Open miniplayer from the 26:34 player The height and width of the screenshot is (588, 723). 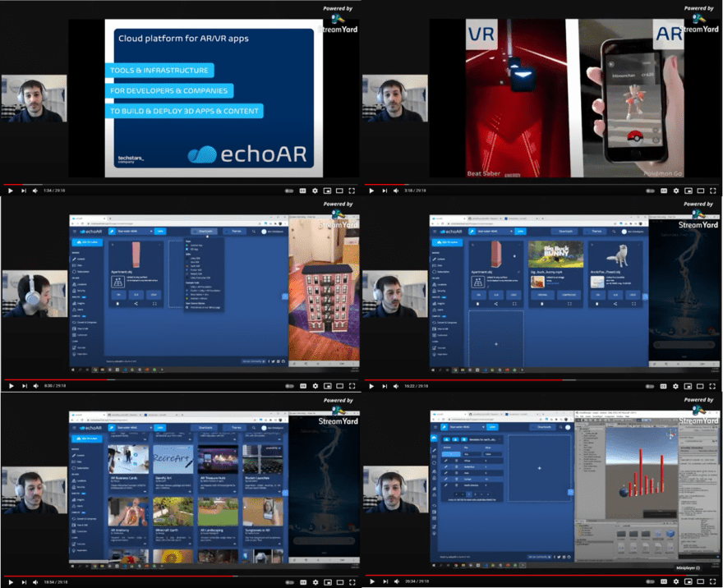(x=688, y=581)
